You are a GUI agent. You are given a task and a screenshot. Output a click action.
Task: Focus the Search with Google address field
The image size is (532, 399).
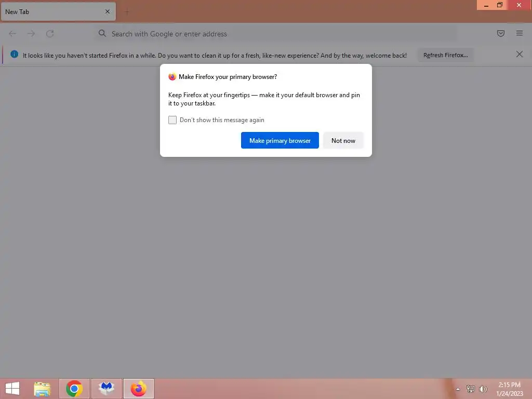click(x=276, y=34)
